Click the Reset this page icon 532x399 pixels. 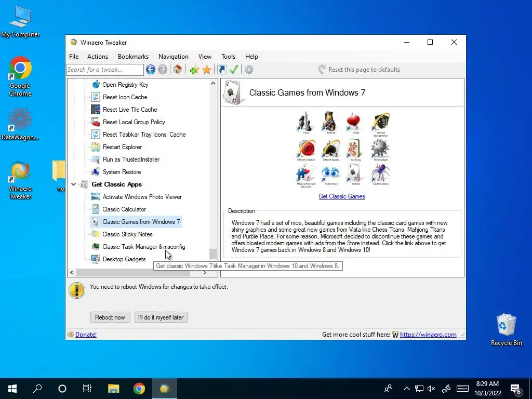click(322, 70)
